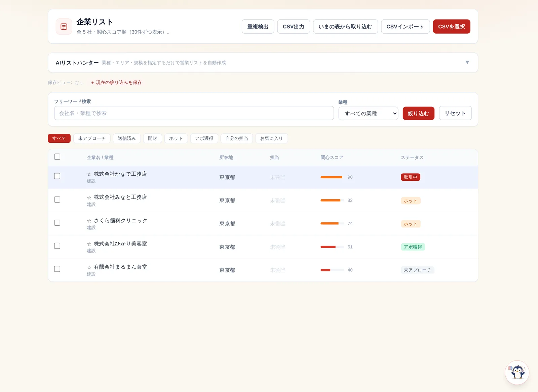
Task: Switch to the すべて filter tab
Action: point(59,138)
